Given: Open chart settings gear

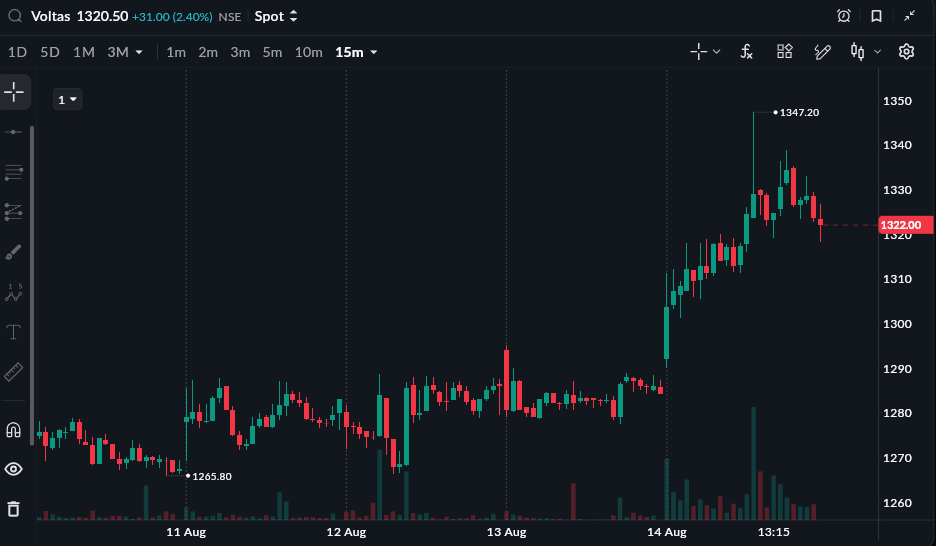Looking at the screenshot, I should point(906,52).
